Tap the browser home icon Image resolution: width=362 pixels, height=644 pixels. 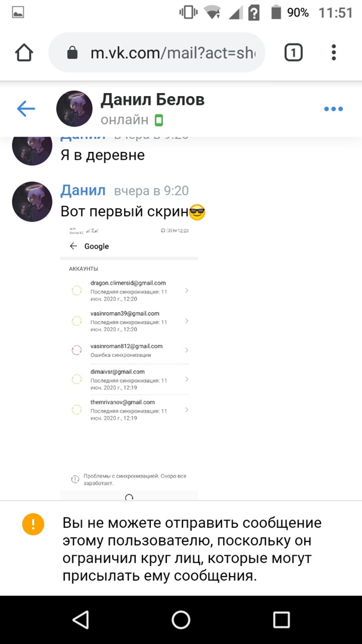pyautogui.click(x=24, y=52)
